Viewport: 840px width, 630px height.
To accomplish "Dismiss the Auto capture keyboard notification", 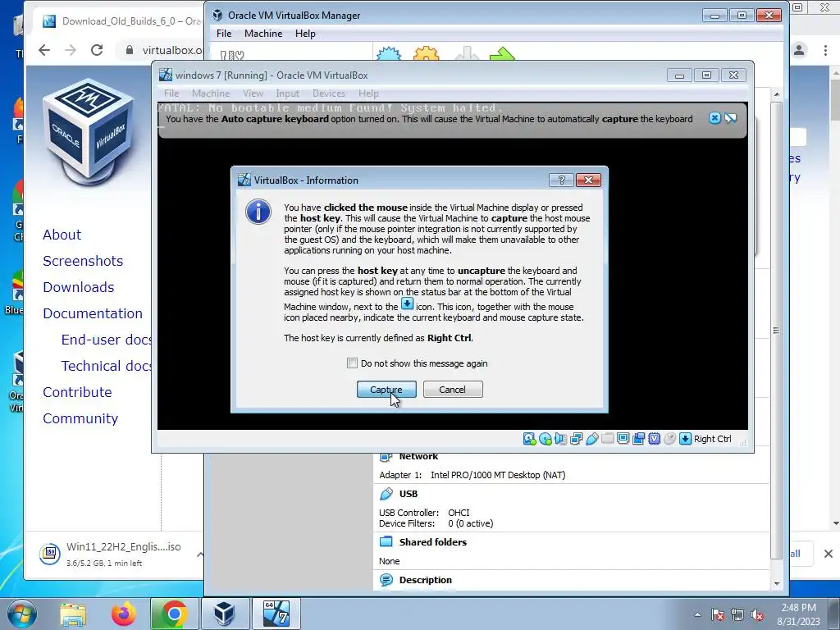I will (x=714, y=118).
